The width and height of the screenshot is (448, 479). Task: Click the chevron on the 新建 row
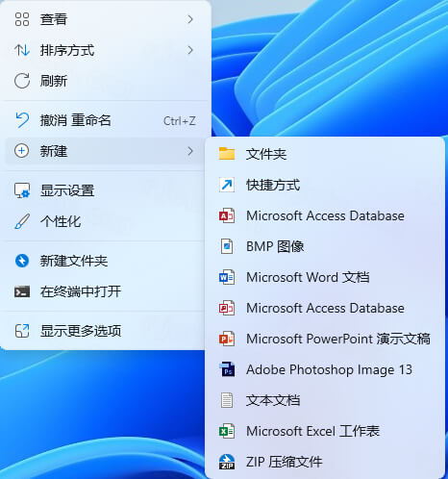pos(190,151)
